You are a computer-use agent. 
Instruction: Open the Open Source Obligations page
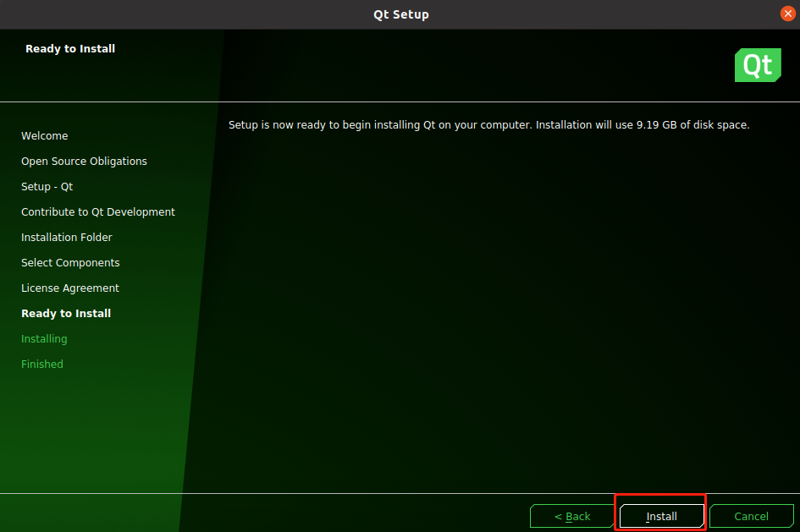click(84, 161)
